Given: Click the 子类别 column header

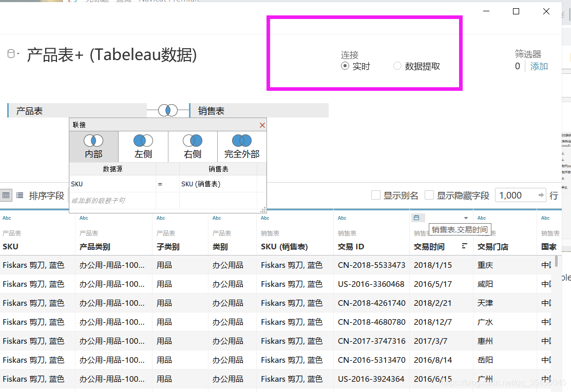Looking at the screenshot, I should pos(168,246).
